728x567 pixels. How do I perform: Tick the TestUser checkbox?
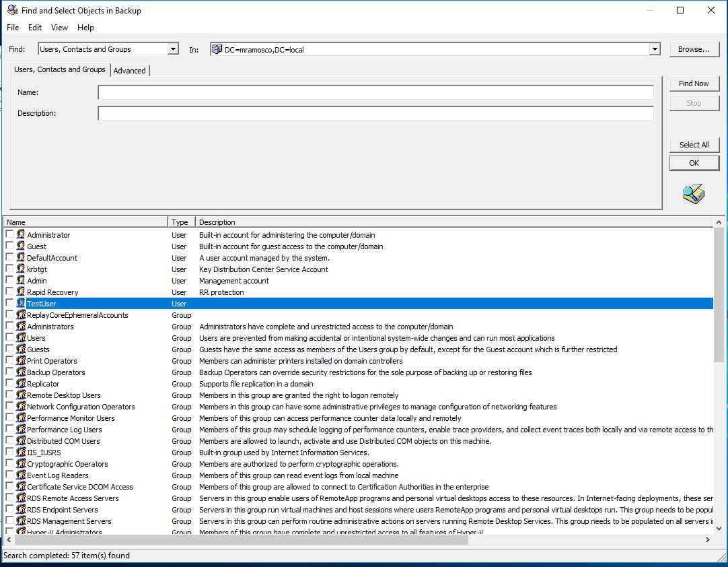9,304
